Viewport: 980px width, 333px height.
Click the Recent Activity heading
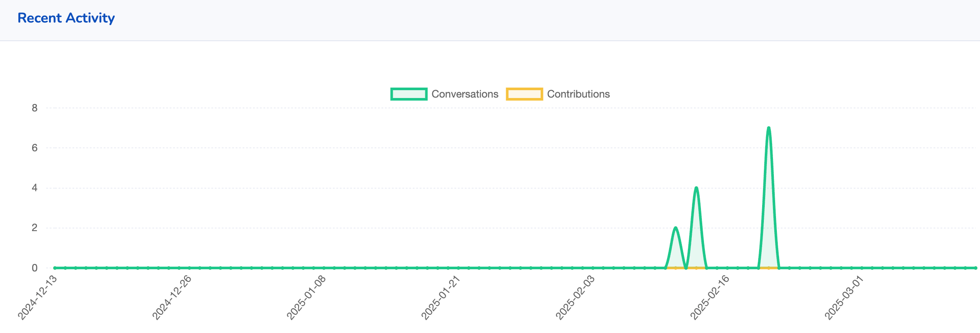(66, 18)
